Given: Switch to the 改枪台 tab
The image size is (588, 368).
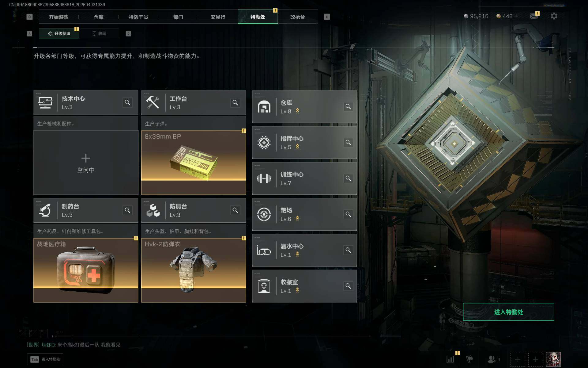Looking at the screenshot, I should click(297, 17).
